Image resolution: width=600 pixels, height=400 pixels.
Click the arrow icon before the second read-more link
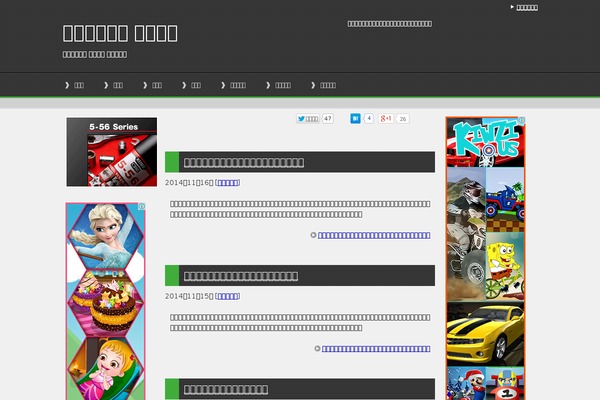coord(317,349)
